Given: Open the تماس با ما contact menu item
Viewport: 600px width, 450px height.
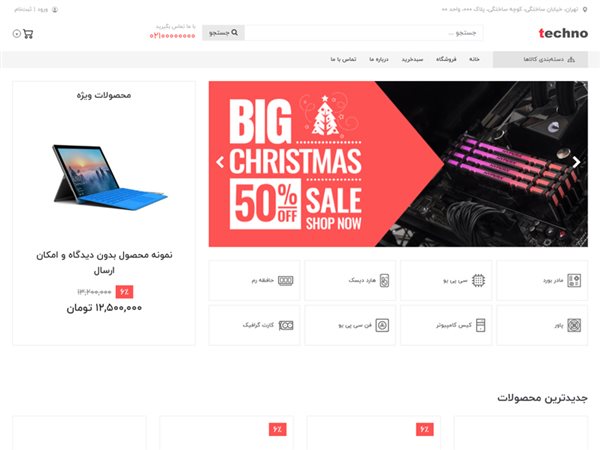Looking at the screenshot, I should [x=343, y=59].
